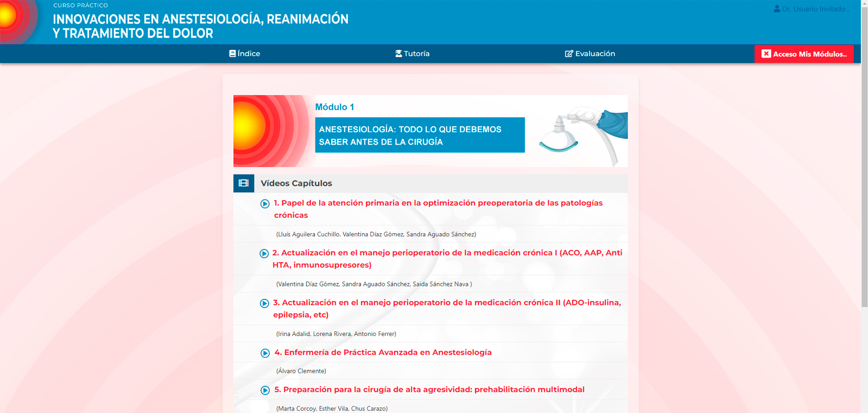Click the Anestesiología: todo lo que debemos saber banner title
The image size is (868, 413).
[x=420, y=135]
